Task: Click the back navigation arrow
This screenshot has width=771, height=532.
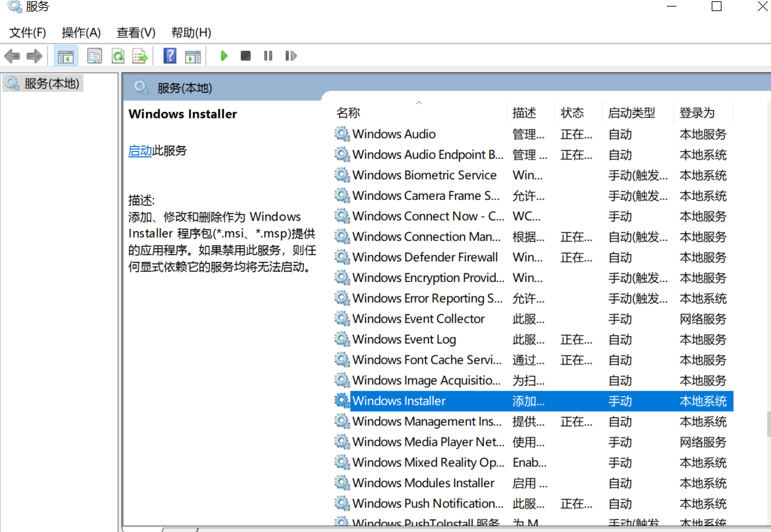Action: coord(12,55)
